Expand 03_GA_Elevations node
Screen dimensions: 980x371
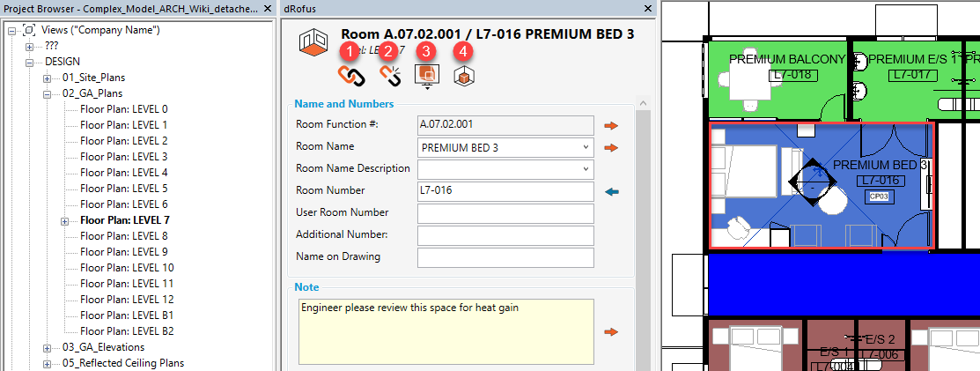pos(47,347)
